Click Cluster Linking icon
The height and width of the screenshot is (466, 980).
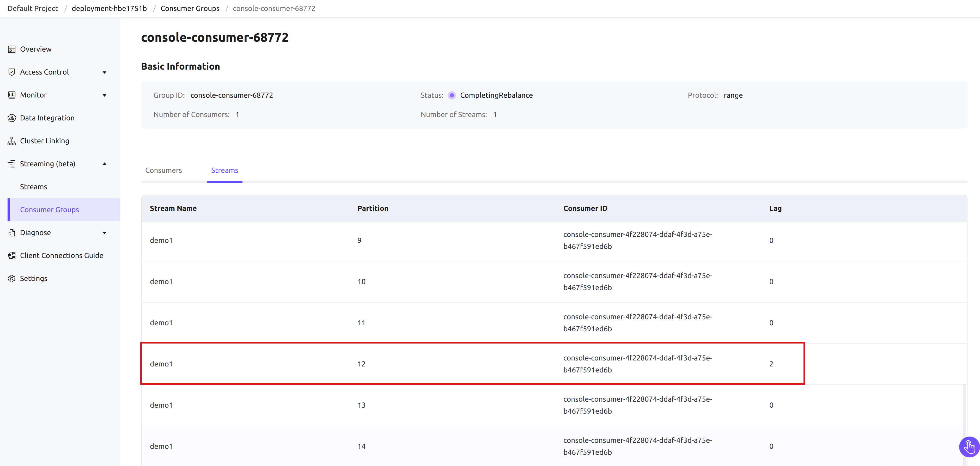point(11,140)
